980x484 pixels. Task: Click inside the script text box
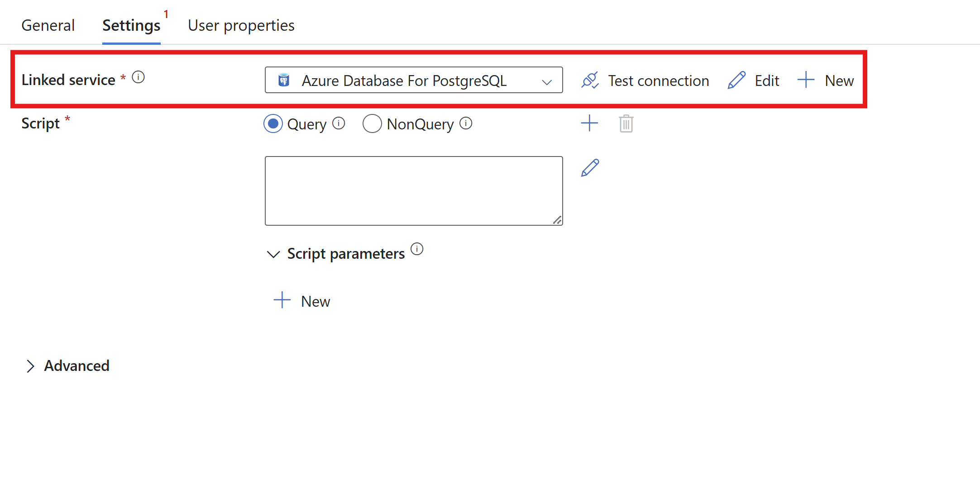[x=413, y=190]
